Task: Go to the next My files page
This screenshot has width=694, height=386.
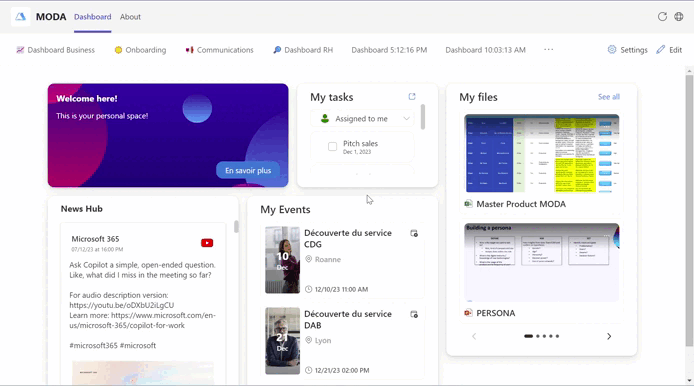Action: (x=609, y=336)
